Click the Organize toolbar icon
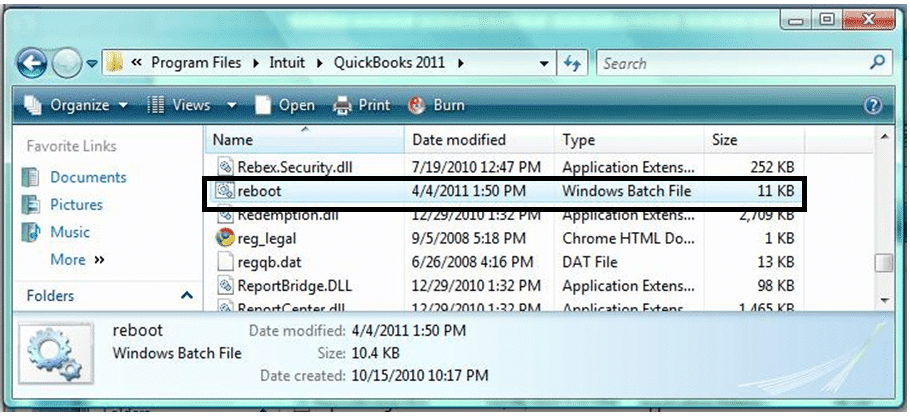The width and height of the screenshot is (910, 420). tap(33, 105)
